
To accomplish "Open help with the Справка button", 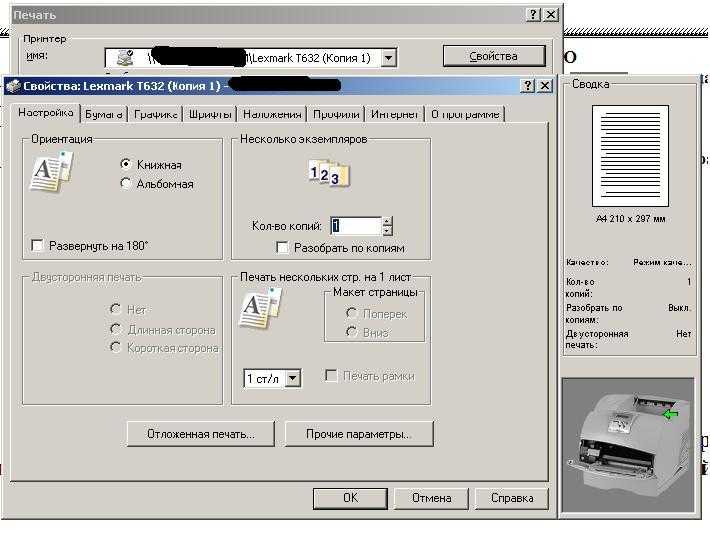I will 512,498.
